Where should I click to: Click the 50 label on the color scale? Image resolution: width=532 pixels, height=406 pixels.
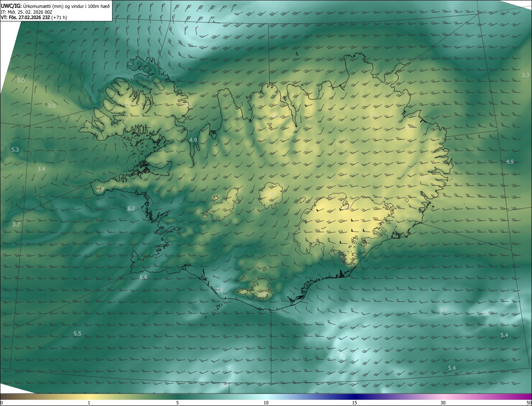529,403
